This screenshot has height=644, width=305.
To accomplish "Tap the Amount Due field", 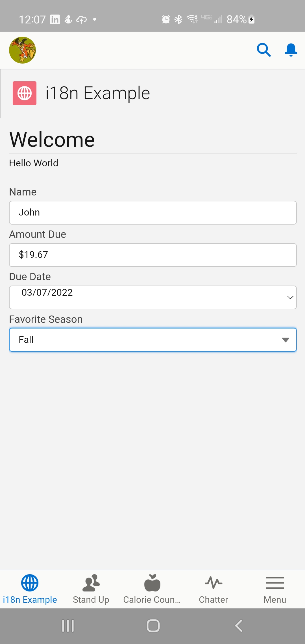I will (153, 255).
